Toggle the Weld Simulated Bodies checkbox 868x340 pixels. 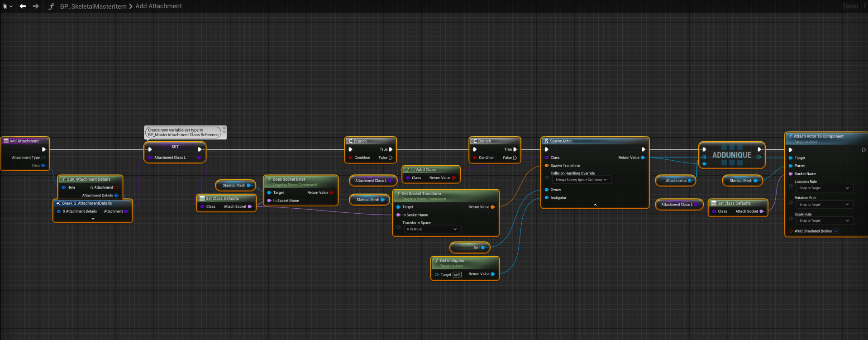point(836,231)
